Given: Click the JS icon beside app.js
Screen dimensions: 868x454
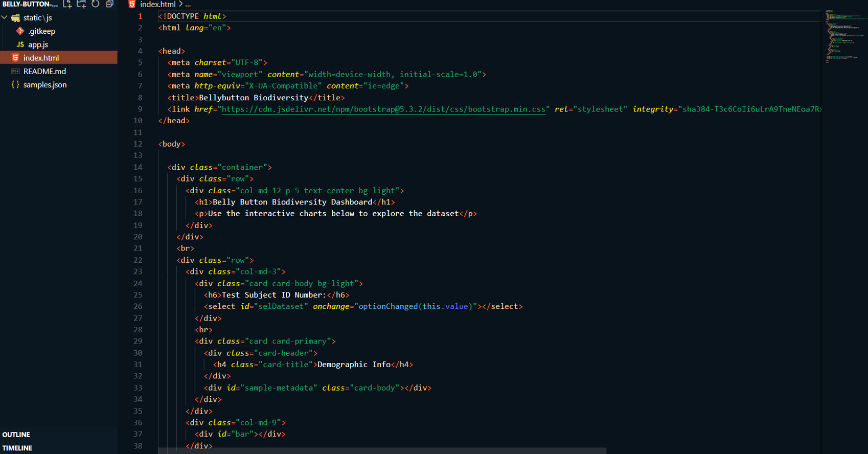Looking at the screenshot, I should (20, 44).
